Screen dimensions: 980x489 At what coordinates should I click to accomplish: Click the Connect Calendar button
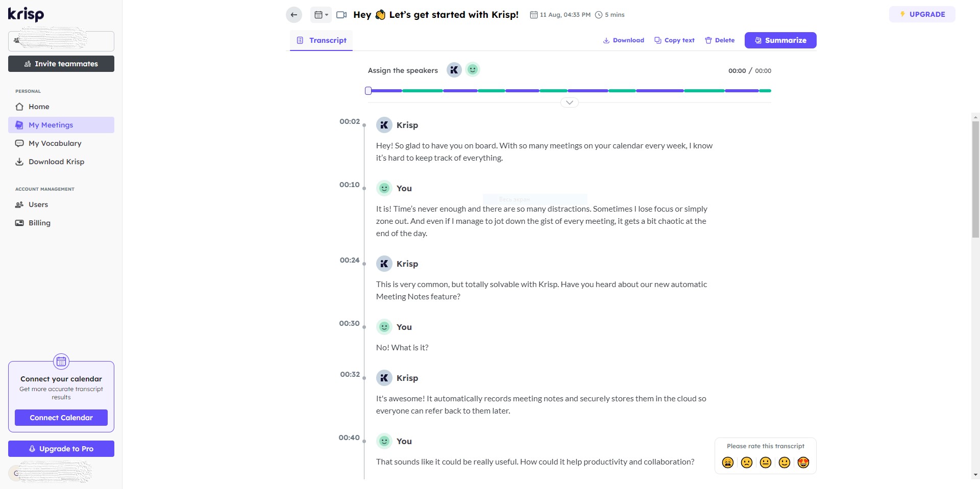pos(61,418)
